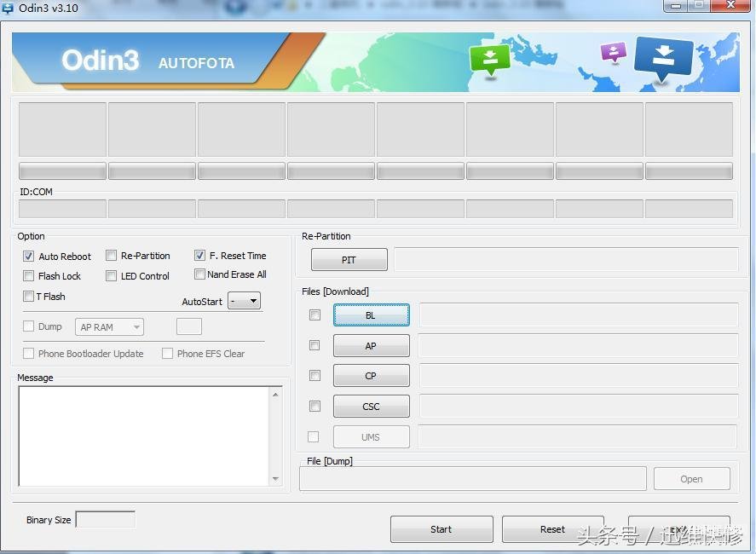Image resolution: width=756 pixels, height=554 pixels.
Task: Click the green download icon in banner
Action: point(490,60)
